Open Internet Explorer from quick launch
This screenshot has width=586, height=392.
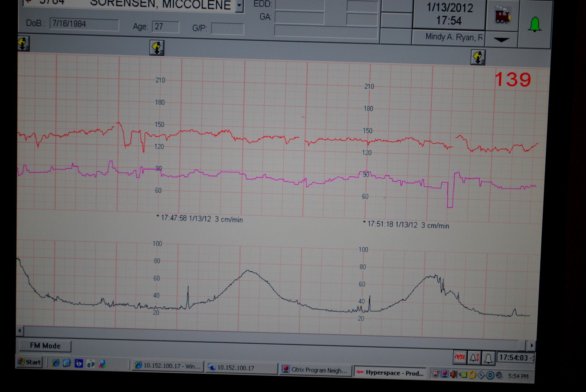(x=56, y=363)
